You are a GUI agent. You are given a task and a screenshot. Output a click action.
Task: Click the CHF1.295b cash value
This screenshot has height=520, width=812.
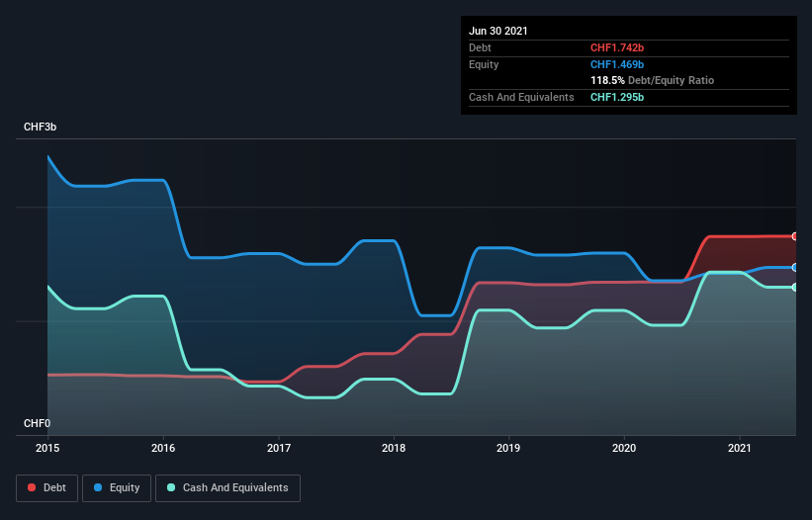[x=617, y=97]
